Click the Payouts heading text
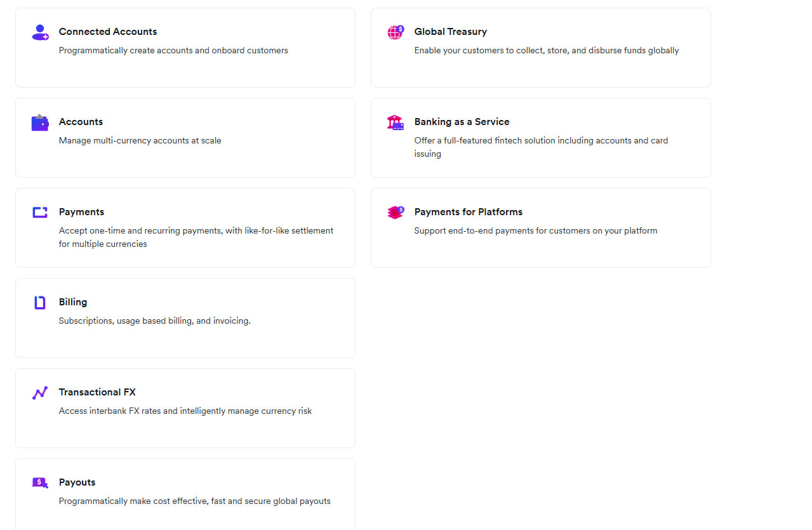The width and height of the screenshot is (812, 530). pos(77,482)
